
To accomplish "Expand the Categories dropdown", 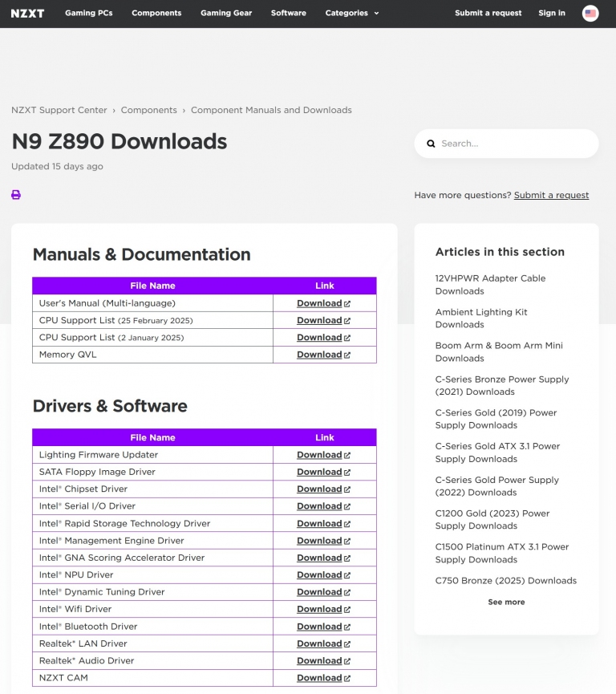I will pyautogui.click(x=352, y=14).
